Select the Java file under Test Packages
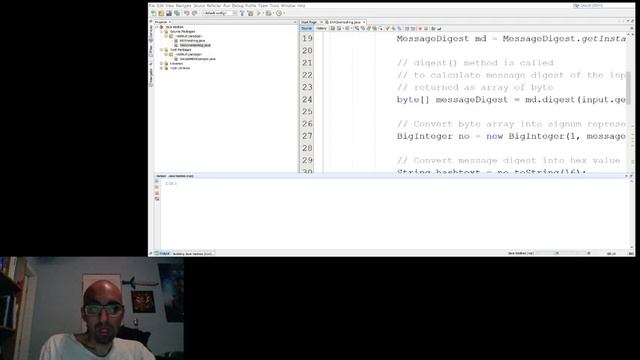The width and height of the screenshot is (640, 360). [198, 59]
